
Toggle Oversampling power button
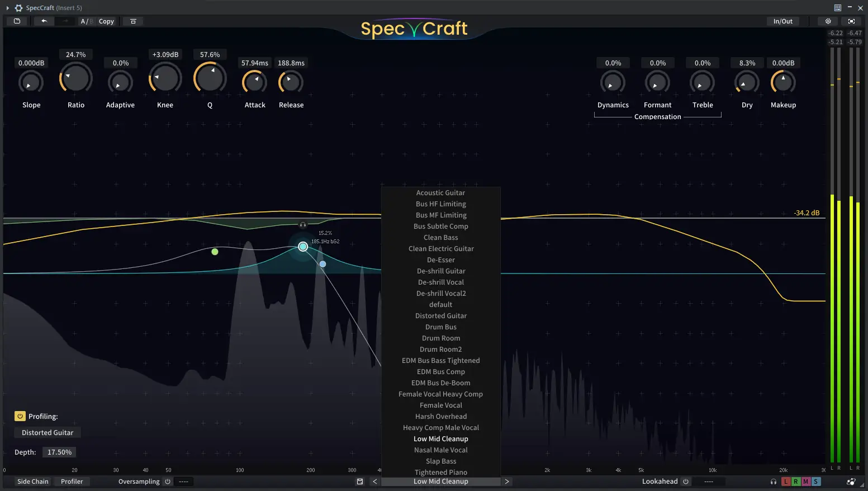pyautogui.click(x=168, y=481)
